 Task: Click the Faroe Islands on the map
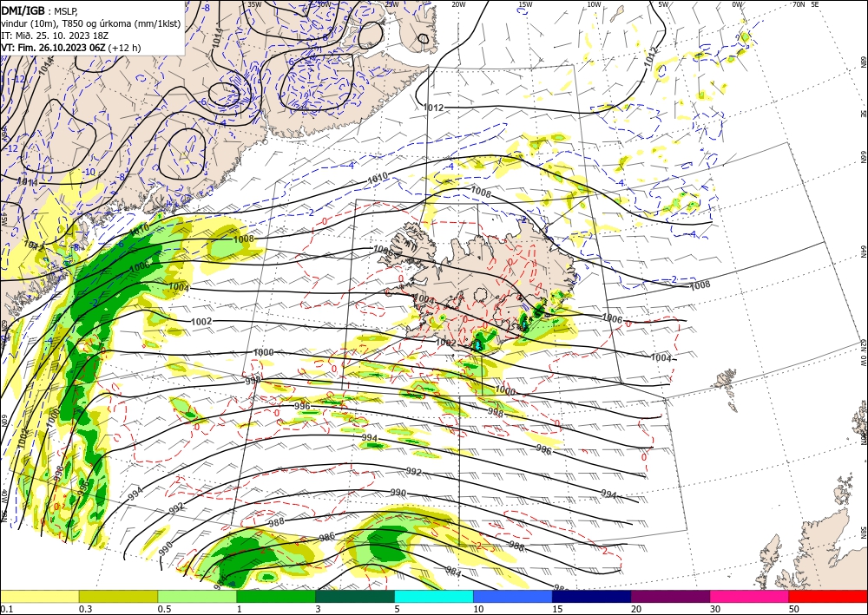[x=725, y=382]
